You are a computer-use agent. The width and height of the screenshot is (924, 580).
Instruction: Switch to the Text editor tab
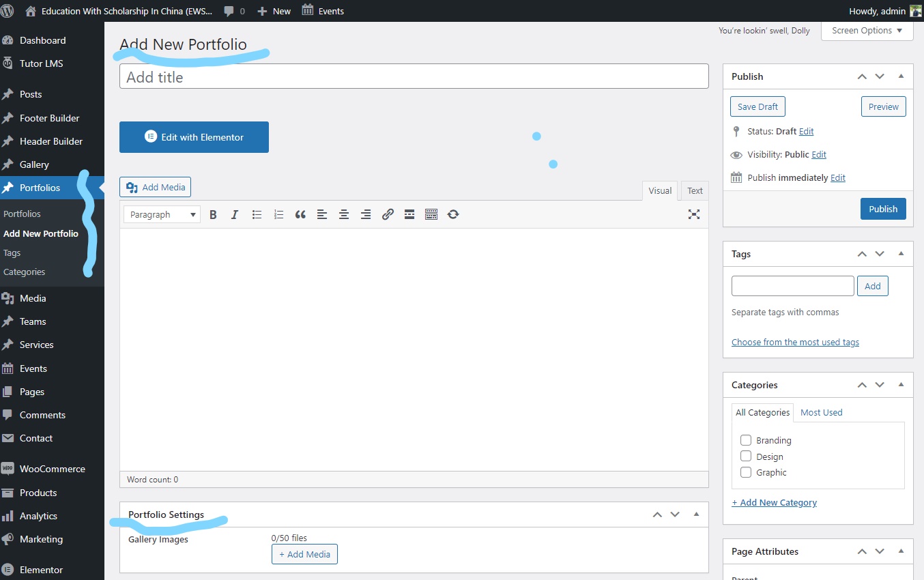tap(695, 191)
